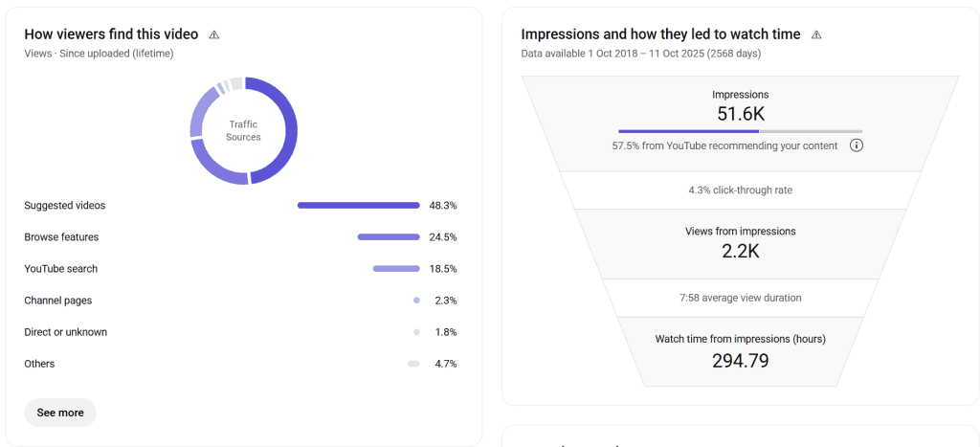Click the 7:58 average view duration row
The height and width of the screenshot is (447, 980).
pyautogui.click(x=740, y=298)
